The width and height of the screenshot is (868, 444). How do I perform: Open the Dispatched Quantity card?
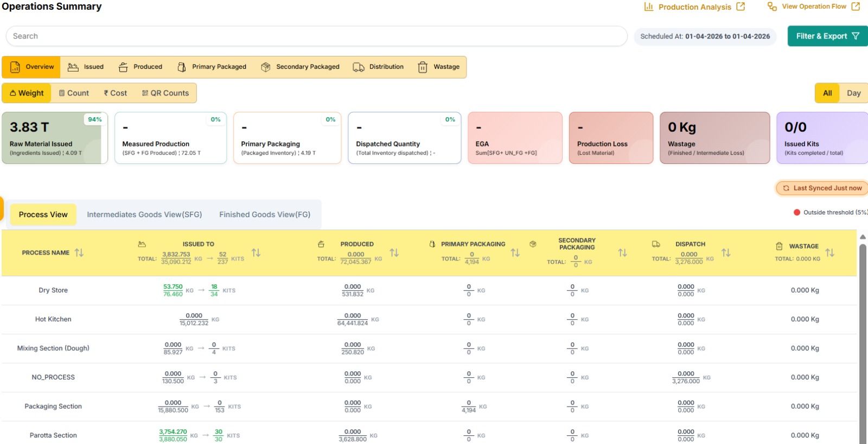pyautogui.click(x=404, y=138)
